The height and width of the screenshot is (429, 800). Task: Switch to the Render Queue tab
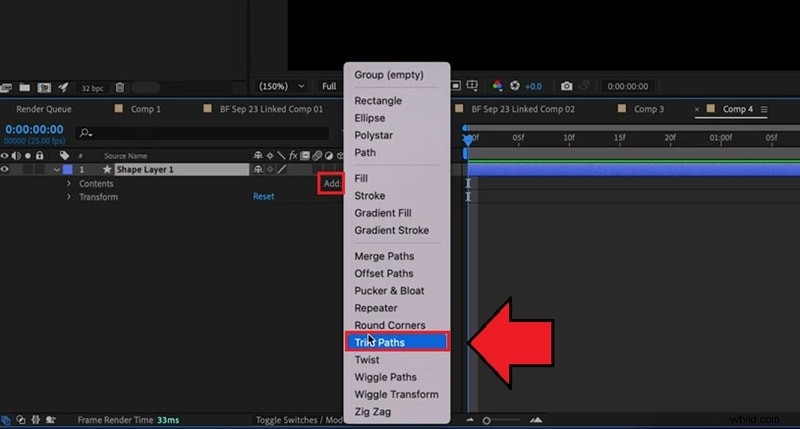[x=44, y=109]
